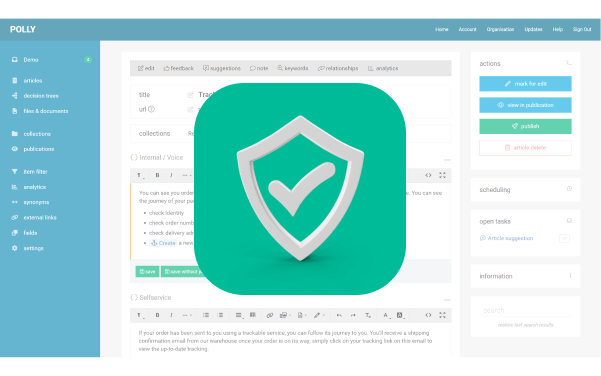
Task: Go fullscreen in Internal / Voice editor
Action: 442,175
